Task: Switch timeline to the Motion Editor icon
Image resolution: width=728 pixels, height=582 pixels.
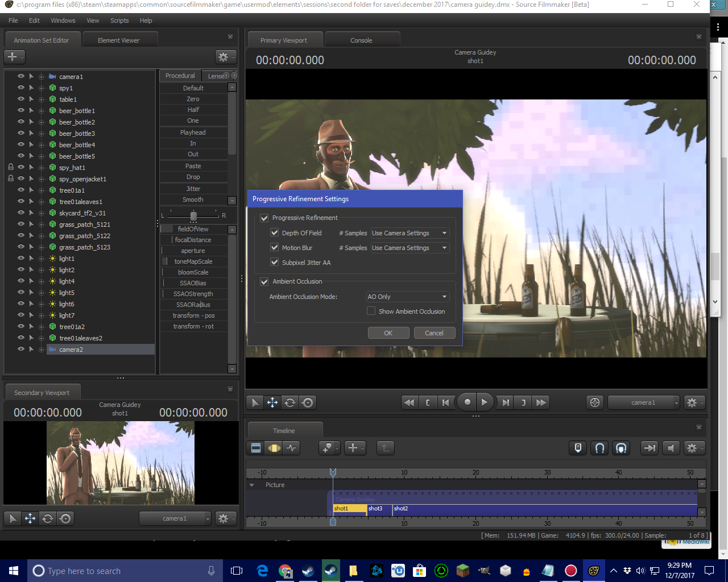Action: click(274, 448)
